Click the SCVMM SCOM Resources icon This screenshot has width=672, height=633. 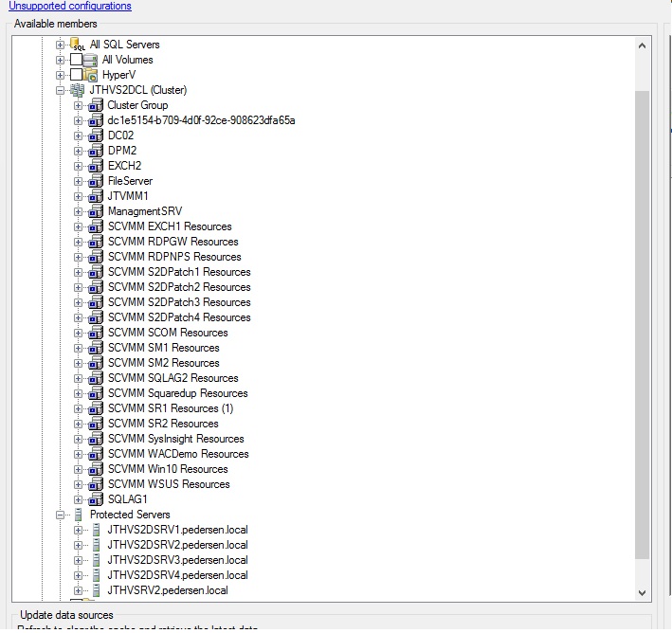point(96,333)
